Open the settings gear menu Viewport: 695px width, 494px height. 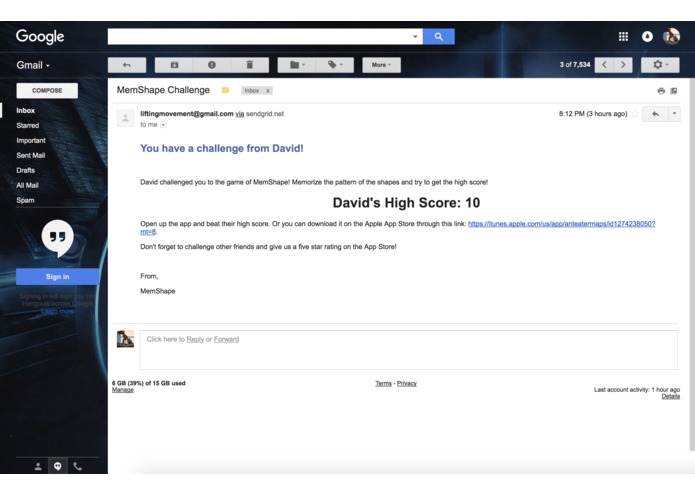coord(660,65)
